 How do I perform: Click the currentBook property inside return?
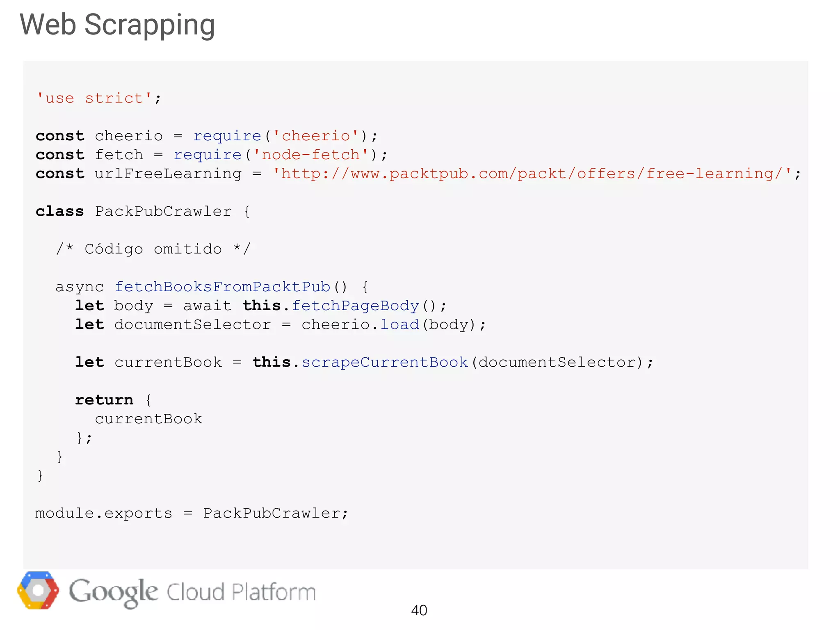148,419
